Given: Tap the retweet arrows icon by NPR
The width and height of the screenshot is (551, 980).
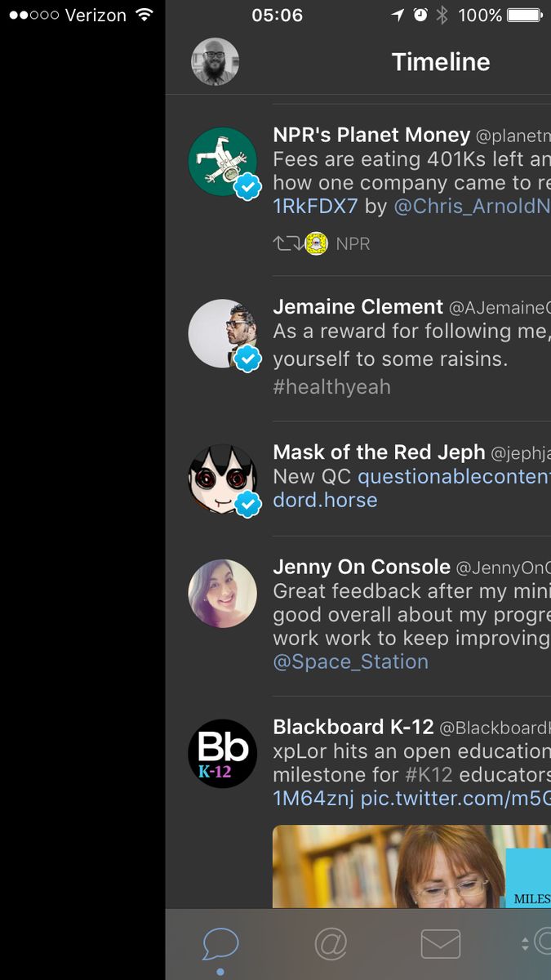Looking at the screenshot, I should [286, 243].
